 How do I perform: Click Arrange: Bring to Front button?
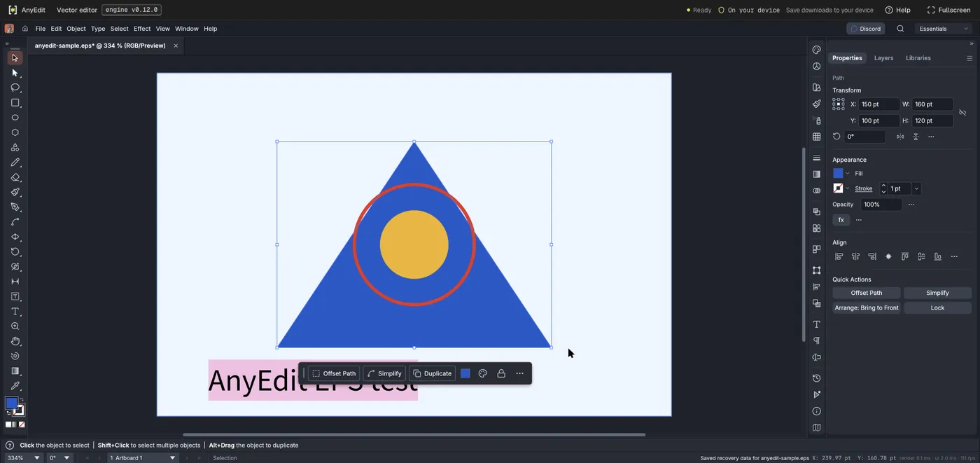(867, 307)
